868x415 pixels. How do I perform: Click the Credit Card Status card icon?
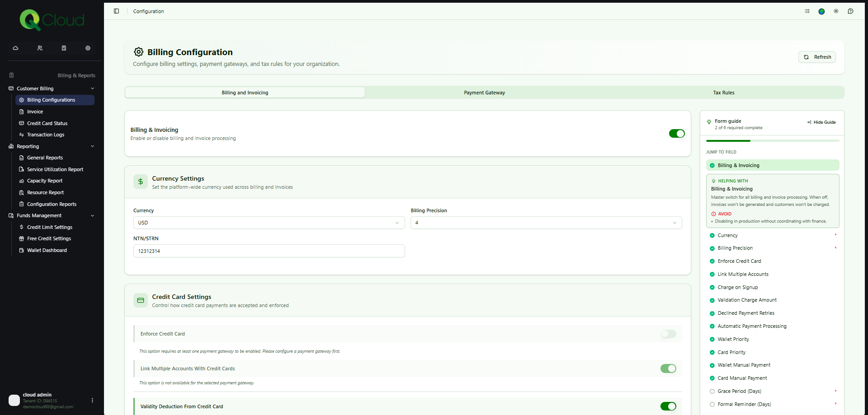pyautogui.click(x=21, y=123)
